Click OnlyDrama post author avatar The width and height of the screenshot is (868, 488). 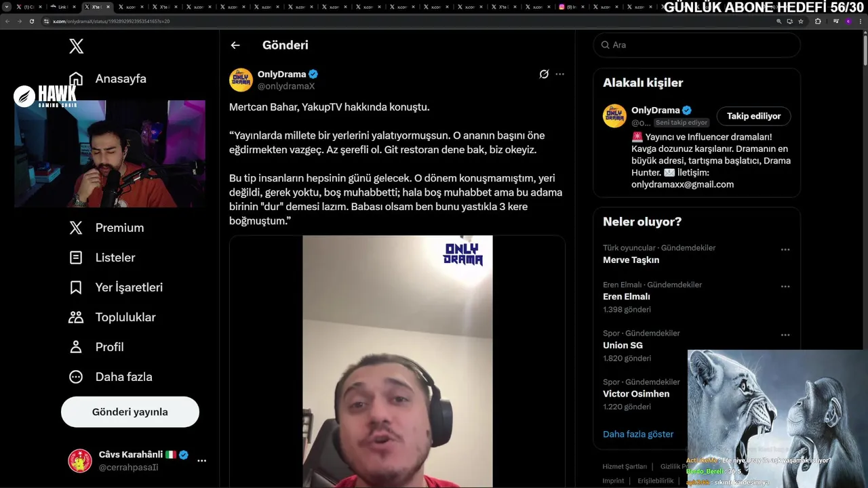241,80
